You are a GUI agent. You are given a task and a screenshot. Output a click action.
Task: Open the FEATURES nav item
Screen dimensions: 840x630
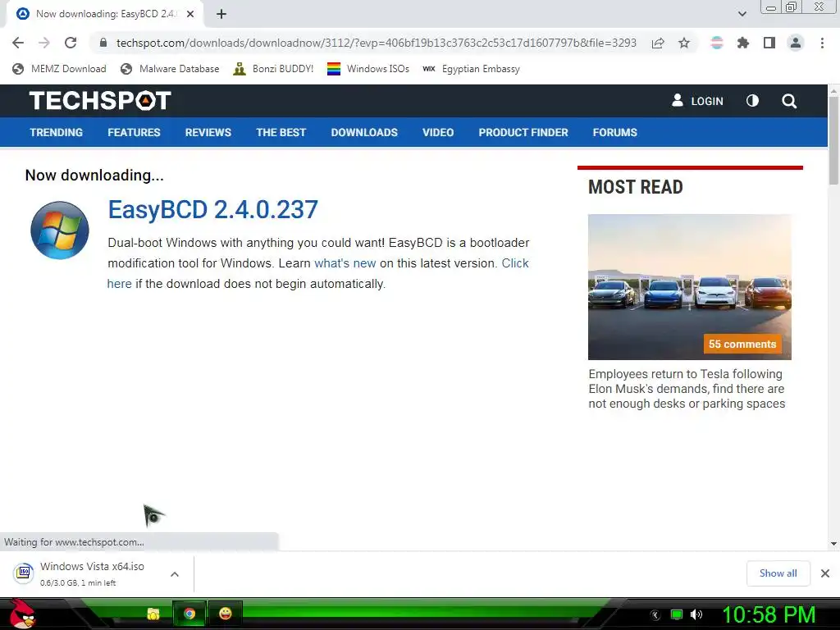(134, 132)
